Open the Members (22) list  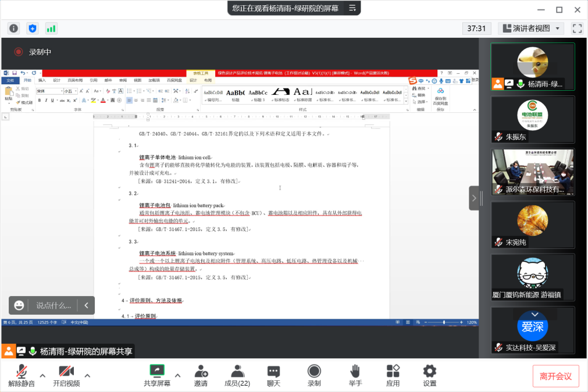pyautogui.click(x=237, y=376)
